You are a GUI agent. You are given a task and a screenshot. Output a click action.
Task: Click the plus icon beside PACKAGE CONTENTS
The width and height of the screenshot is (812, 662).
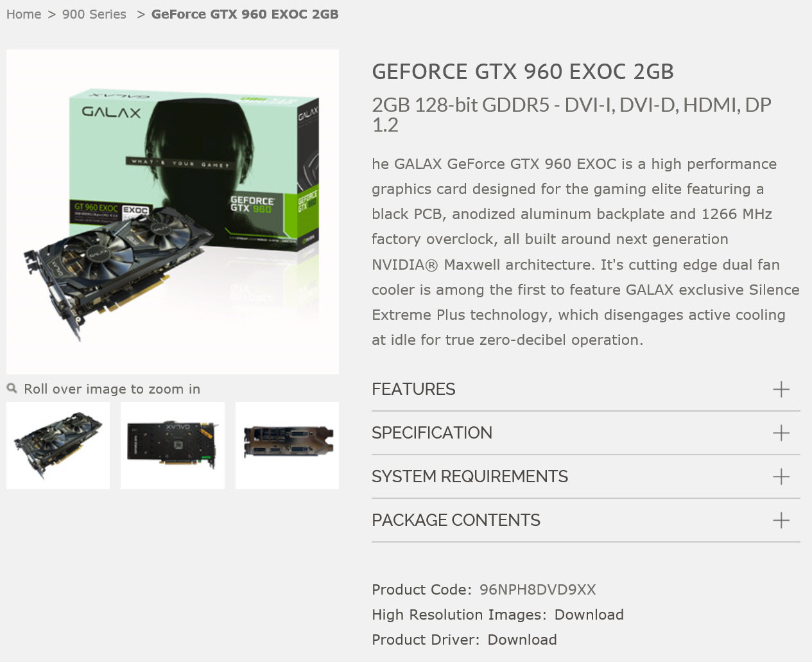click(781, 520)
